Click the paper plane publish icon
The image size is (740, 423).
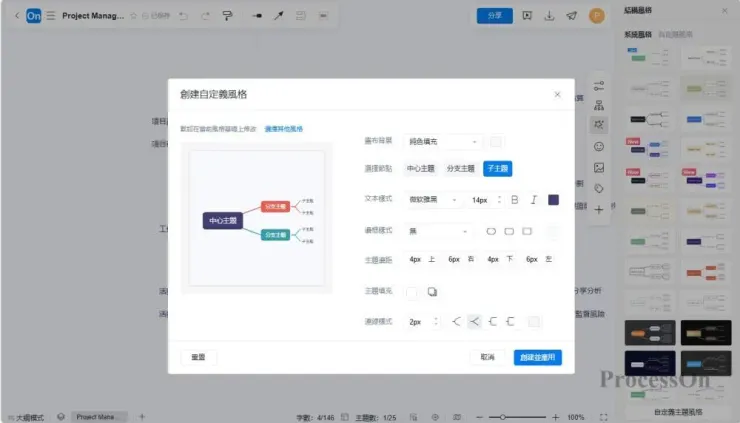coord(572,16)
